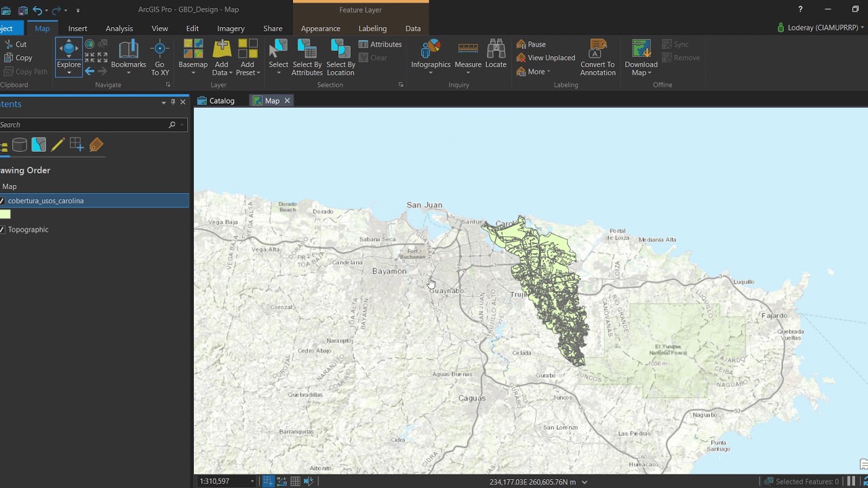Toggle the grid button in status bar
This screenshot has width=868, height=488.
[295, 481]
